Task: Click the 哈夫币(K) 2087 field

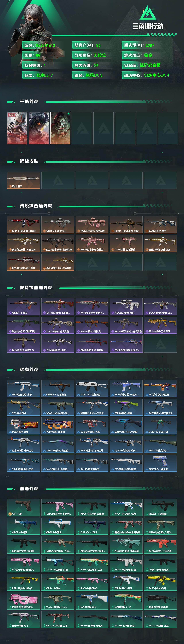Action: [147, 45]
